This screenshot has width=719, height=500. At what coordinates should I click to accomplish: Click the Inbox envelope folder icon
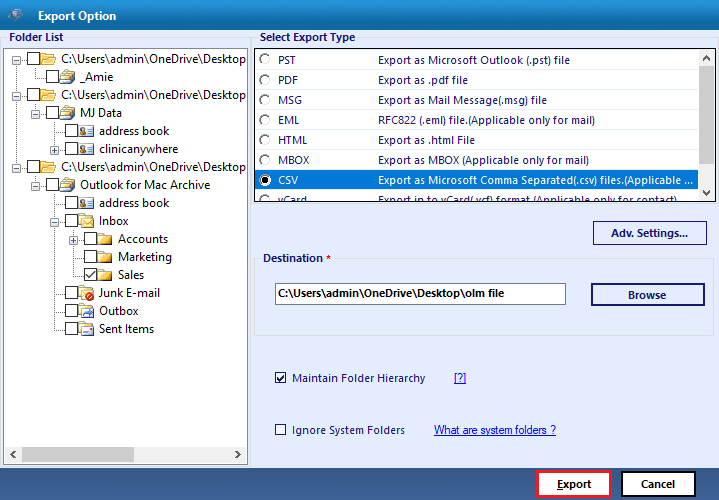(86, 221)
